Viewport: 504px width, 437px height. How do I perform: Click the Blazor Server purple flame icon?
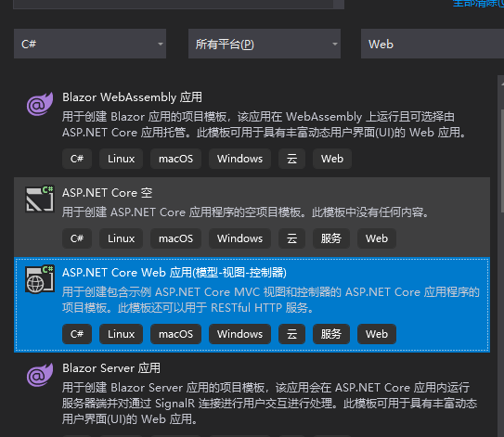tap(40, 375)
